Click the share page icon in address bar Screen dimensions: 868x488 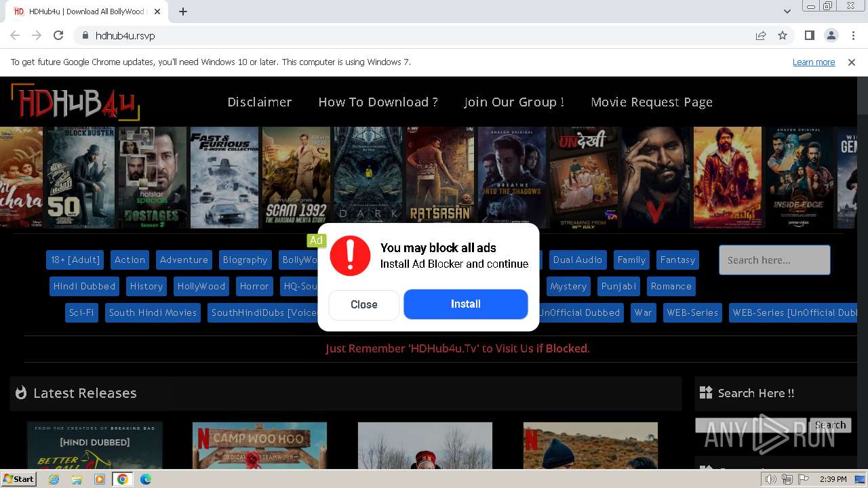tap(761, 35)
